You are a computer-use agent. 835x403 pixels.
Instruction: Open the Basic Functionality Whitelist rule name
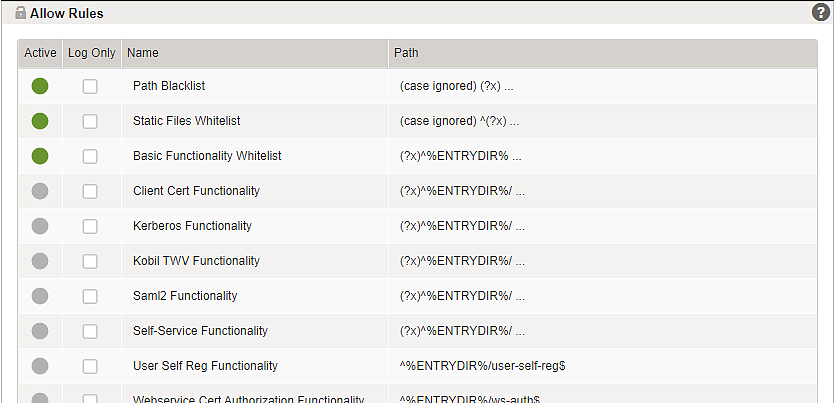207,156
